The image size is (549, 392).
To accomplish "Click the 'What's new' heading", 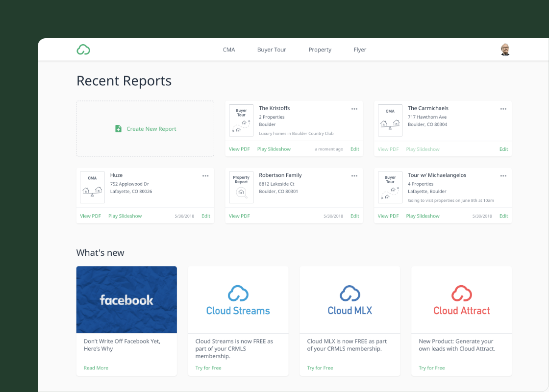I will 100,253.
